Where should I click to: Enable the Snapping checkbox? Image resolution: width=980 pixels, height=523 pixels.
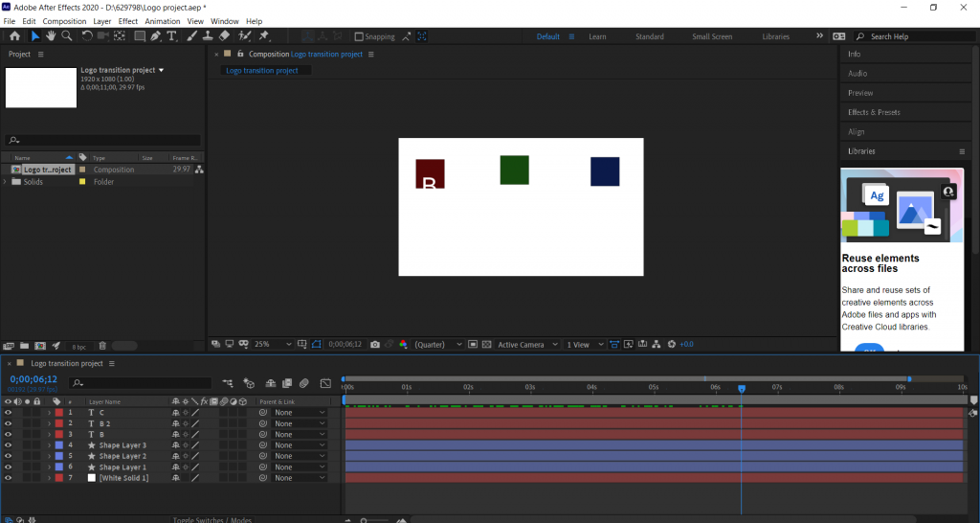click(360, 36)
